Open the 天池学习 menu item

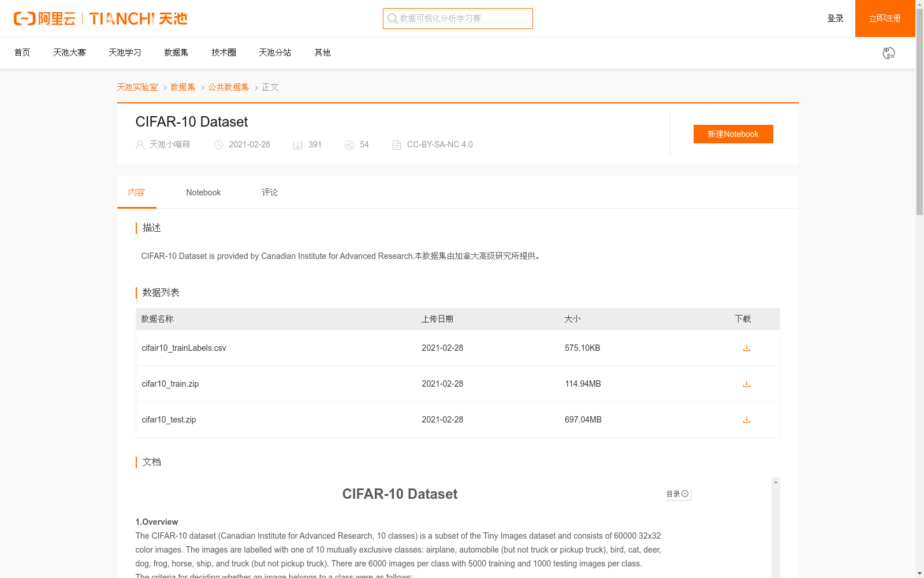[125, 53]
